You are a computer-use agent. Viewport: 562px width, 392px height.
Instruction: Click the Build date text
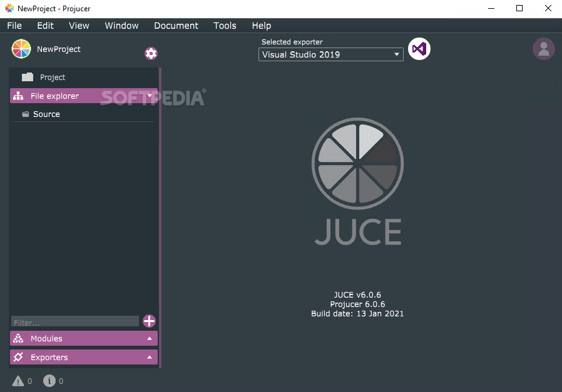[x=357, y=314]
